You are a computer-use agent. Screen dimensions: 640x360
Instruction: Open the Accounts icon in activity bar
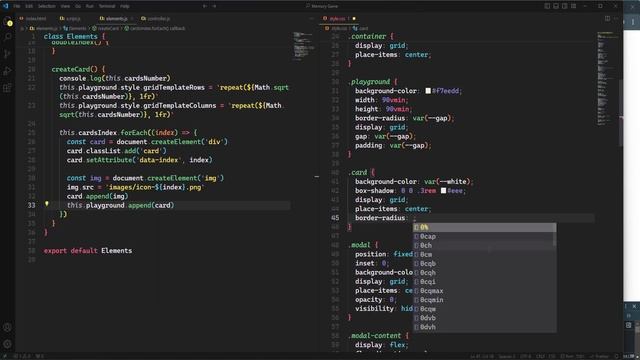tap(7, 327)
